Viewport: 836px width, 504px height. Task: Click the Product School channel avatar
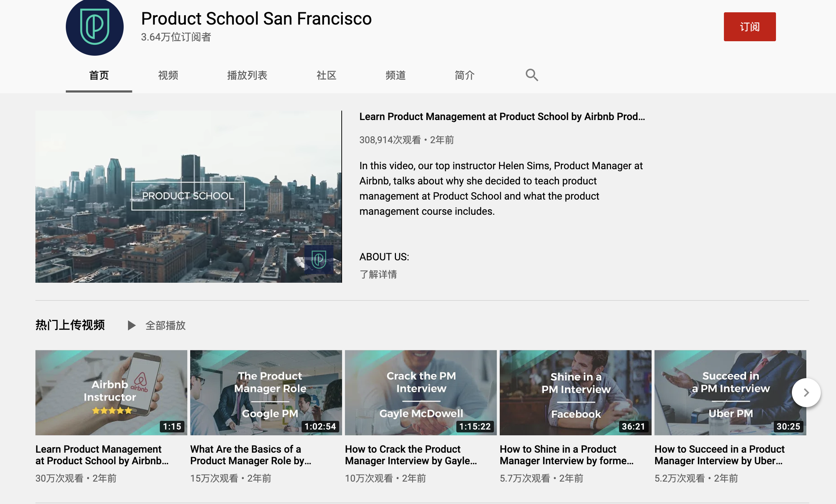[x=95, y=27]
